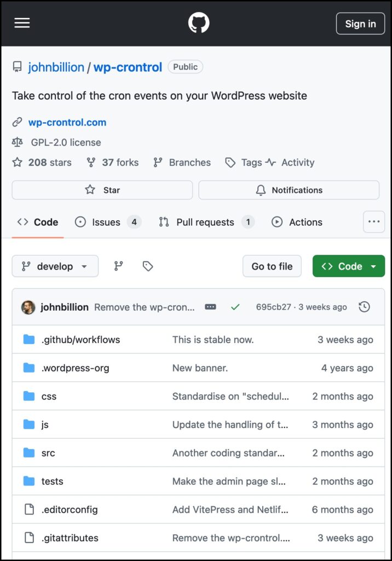Open the Pull requests tab

[205, 222]
